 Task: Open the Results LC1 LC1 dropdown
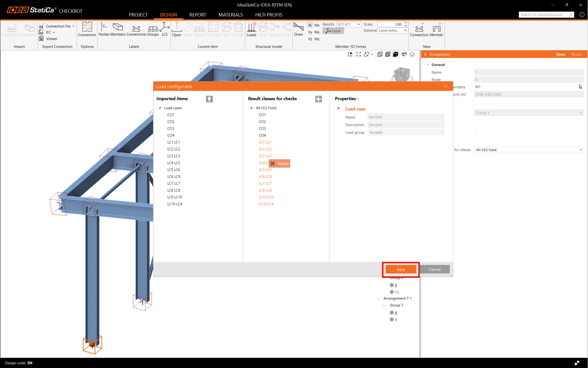tap(349, 24)
